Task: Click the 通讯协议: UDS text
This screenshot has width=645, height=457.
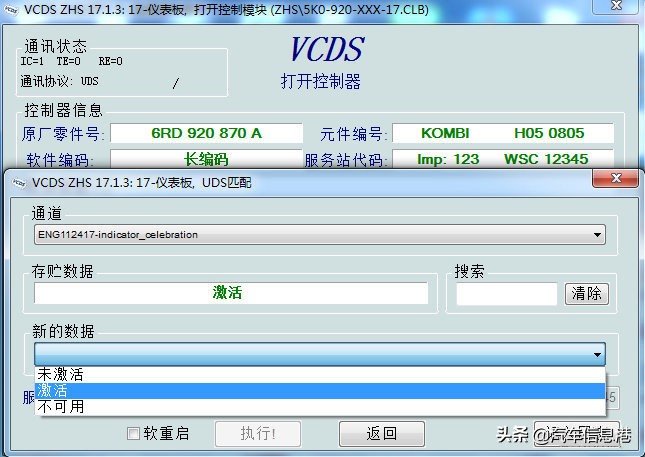Action: 60,81
